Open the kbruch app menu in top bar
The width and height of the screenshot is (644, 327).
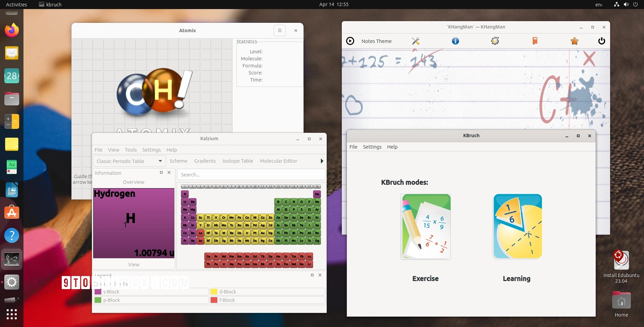pos(50,4)
